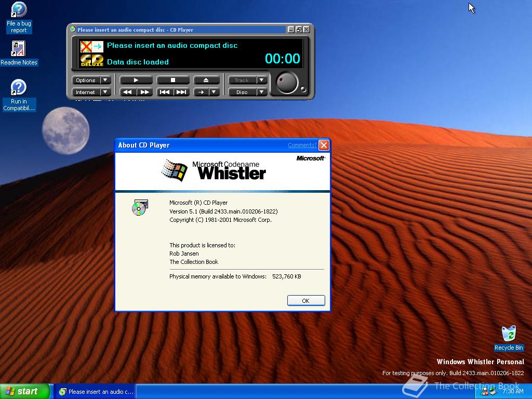Select the Readme Notes desktop icon
This screenshot has width=532, height=399.
(19, 53)
